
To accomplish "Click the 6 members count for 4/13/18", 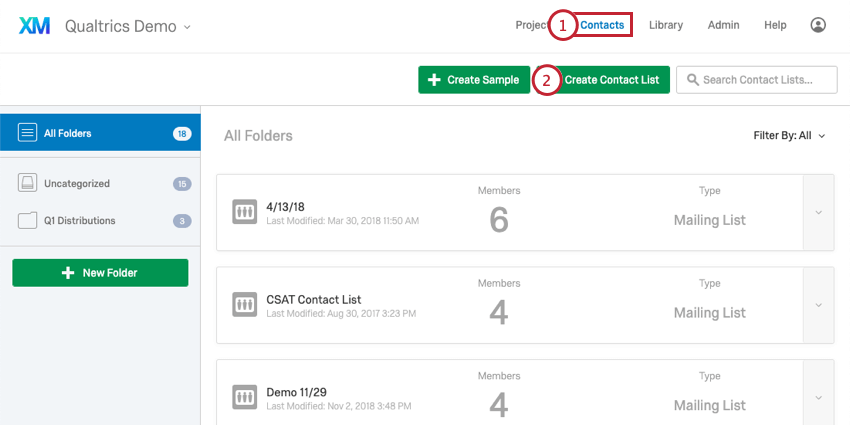I will coord(499,221).
